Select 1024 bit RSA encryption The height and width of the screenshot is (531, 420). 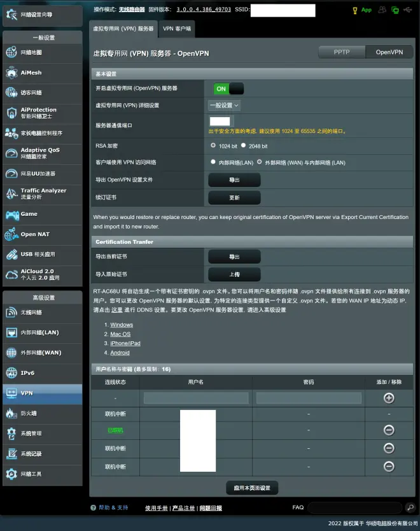pos(213,145)
